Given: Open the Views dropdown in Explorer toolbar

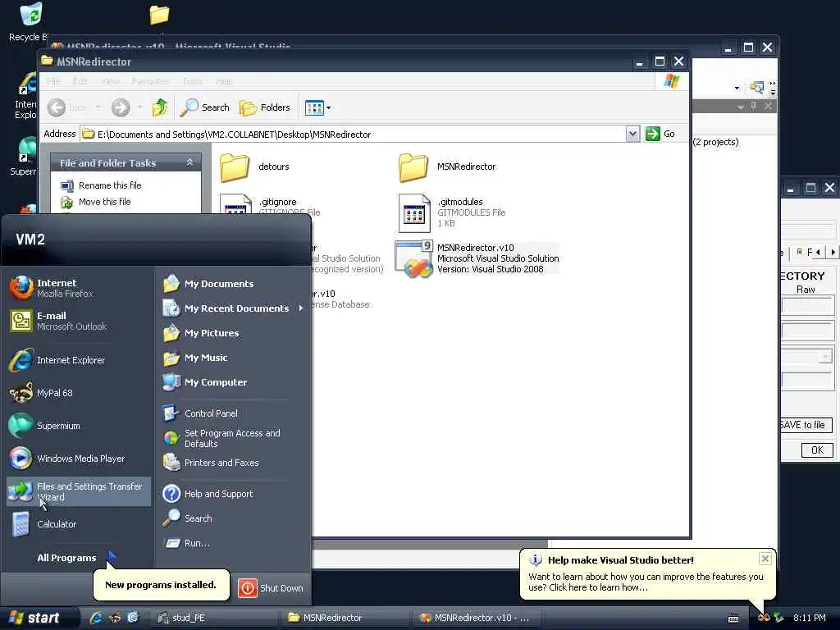Looking at the screenshot, I should [317, 107].
